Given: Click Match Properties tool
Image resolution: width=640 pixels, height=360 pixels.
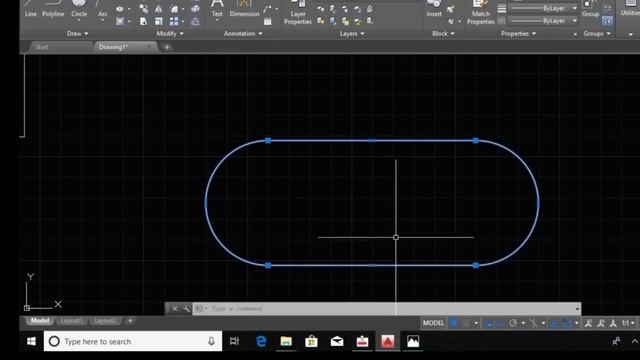Looking at the screenshot, I should [481, 12].
